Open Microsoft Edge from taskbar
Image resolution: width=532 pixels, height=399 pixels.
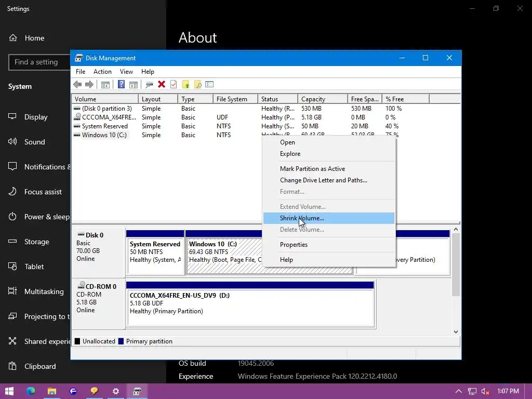pyautogui.click(x=31, y=391)
